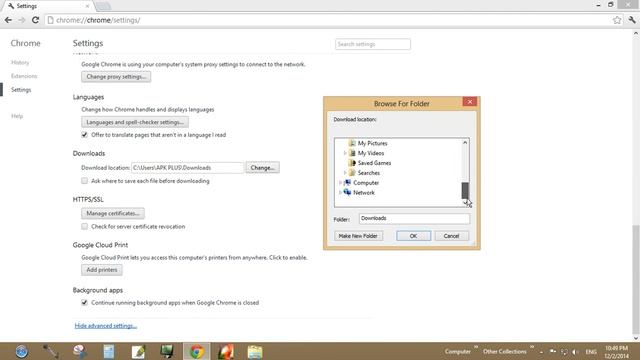
Task: Open Languages and spell-checker settings
Action: 135,122
